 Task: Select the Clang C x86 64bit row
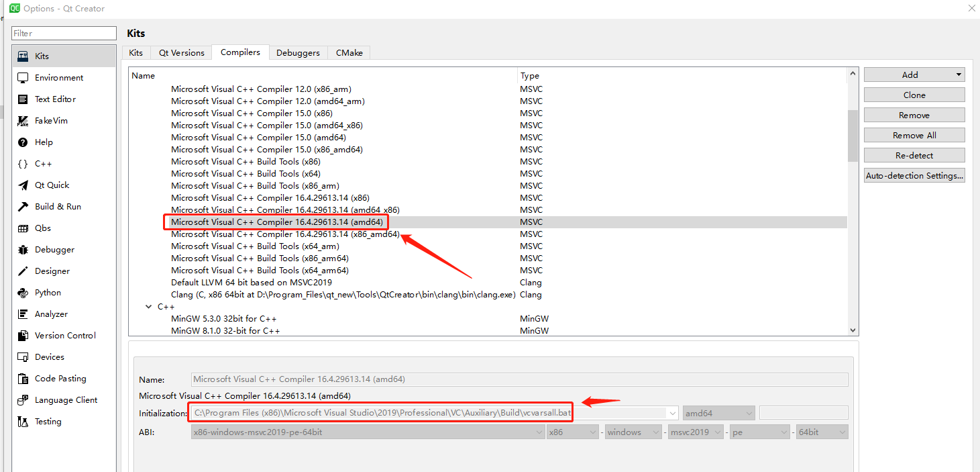coord(488,295)
